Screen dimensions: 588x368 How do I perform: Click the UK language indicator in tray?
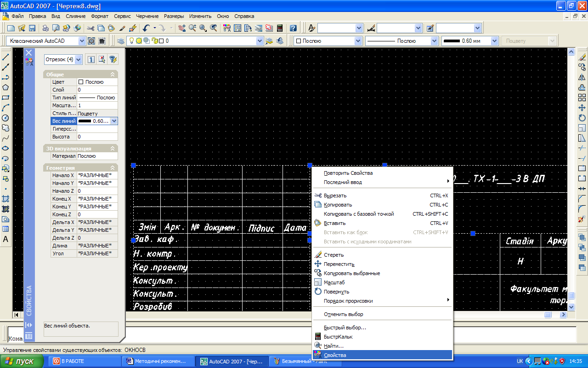click(x=520, y=361)
